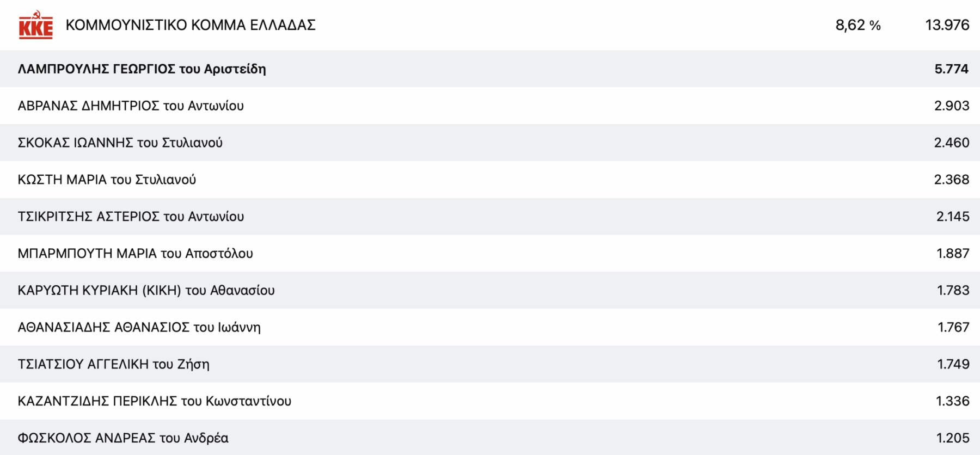Click the 2.145 vote count
Screen dimensions: 980x455
click(952, 217)
